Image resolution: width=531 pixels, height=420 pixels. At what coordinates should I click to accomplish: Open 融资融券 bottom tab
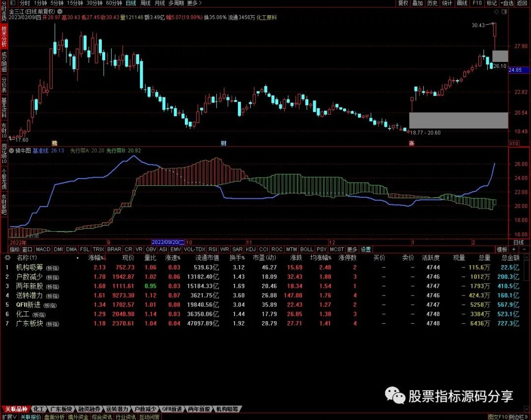[x=89, y=409]
